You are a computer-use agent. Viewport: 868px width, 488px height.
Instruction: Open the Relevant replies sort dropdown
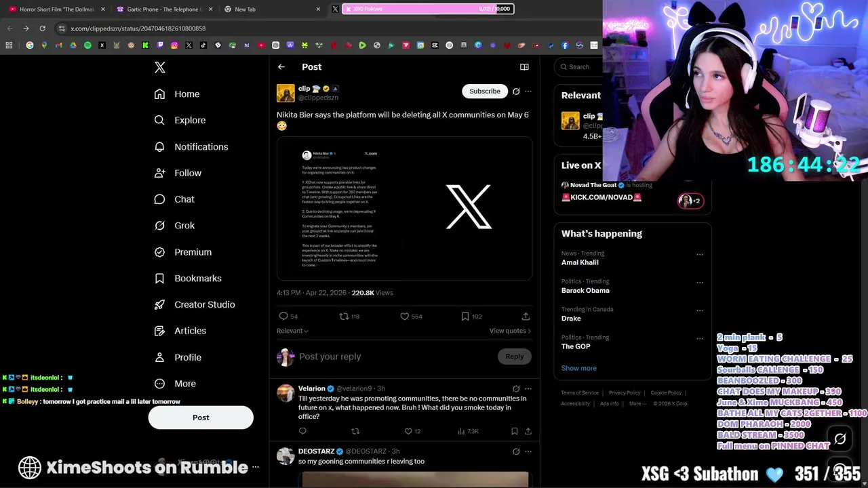[292, 331]
